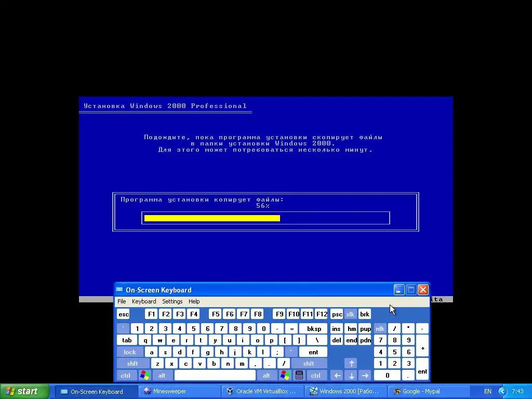Toggle the right alt key

[267, 375]
